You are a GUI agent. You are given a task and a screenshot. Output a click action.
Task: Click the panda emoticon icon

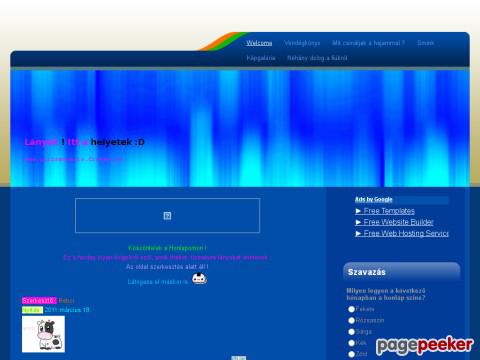click(x=199, y=279)
